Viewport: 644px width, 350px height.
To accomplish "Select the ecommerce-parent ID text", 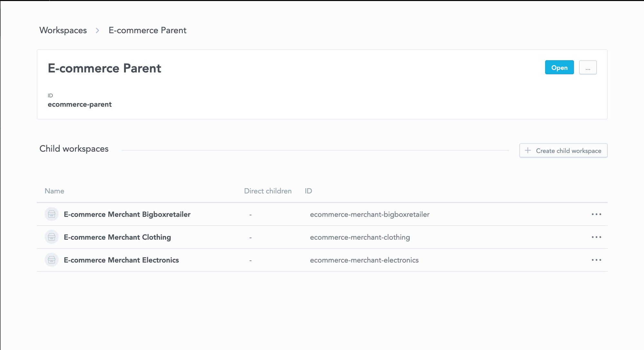I will click(80, 104).
